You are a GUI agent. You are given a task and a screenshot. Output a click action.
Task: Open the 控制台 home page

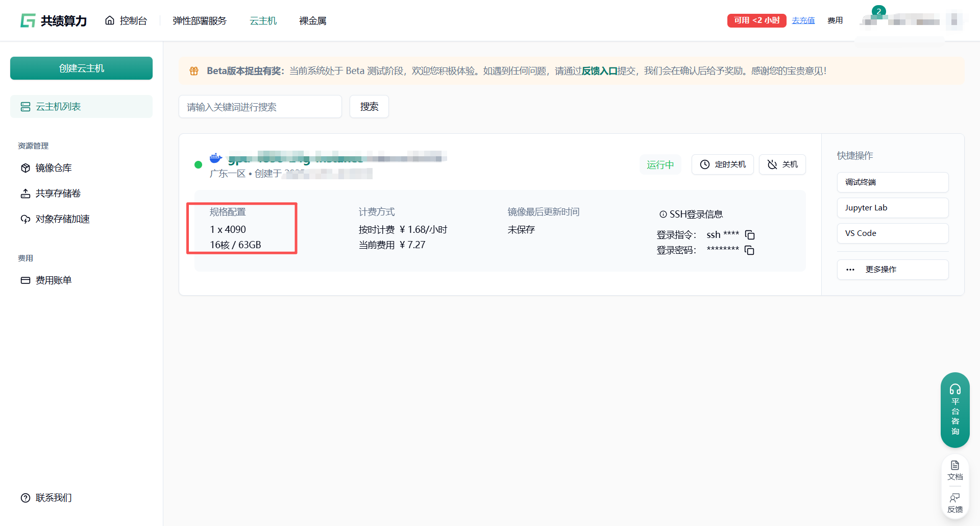126,20
